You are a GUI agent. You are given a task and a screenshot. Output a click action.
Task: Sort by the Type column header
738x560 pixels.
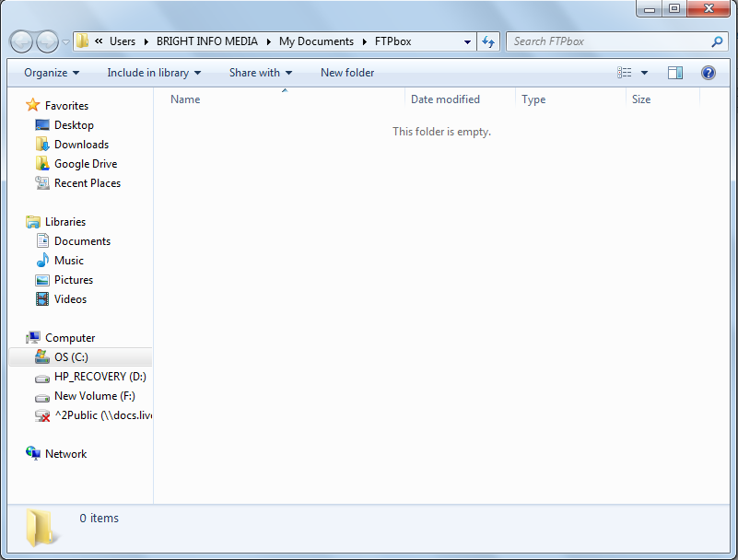coord(571,99)
